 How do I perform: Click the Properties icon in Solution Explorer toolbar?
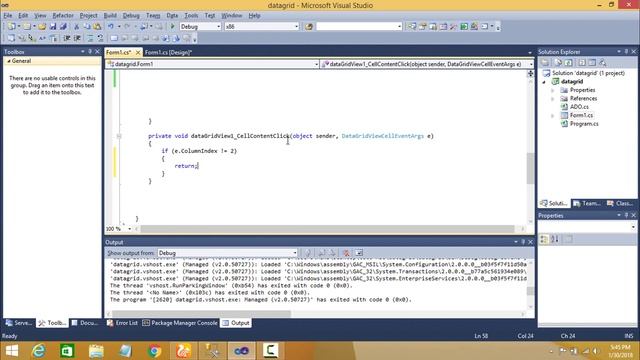coord(545,62)
